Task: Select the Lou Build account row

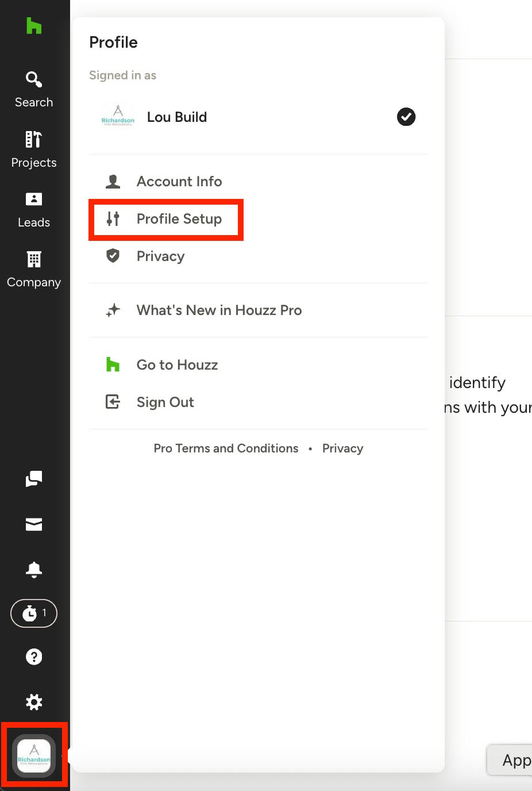Action: tap(258, 117)
